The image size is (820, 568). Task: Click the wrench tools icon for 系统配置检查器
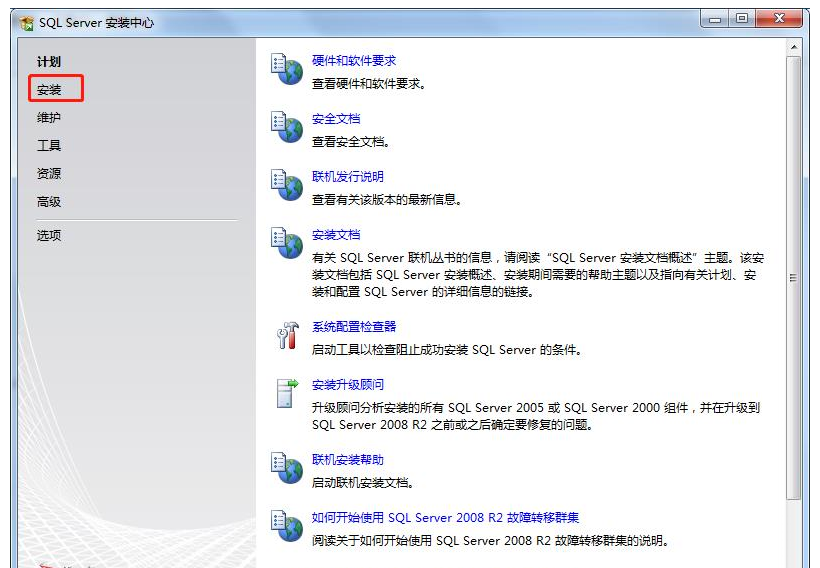[288, 335]
